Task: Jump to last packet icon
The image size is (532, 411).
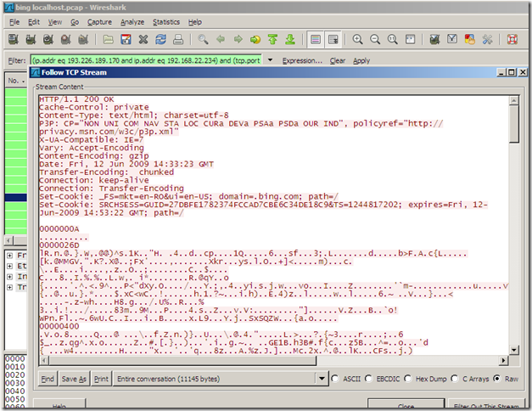Action: (x=290, y=39)
